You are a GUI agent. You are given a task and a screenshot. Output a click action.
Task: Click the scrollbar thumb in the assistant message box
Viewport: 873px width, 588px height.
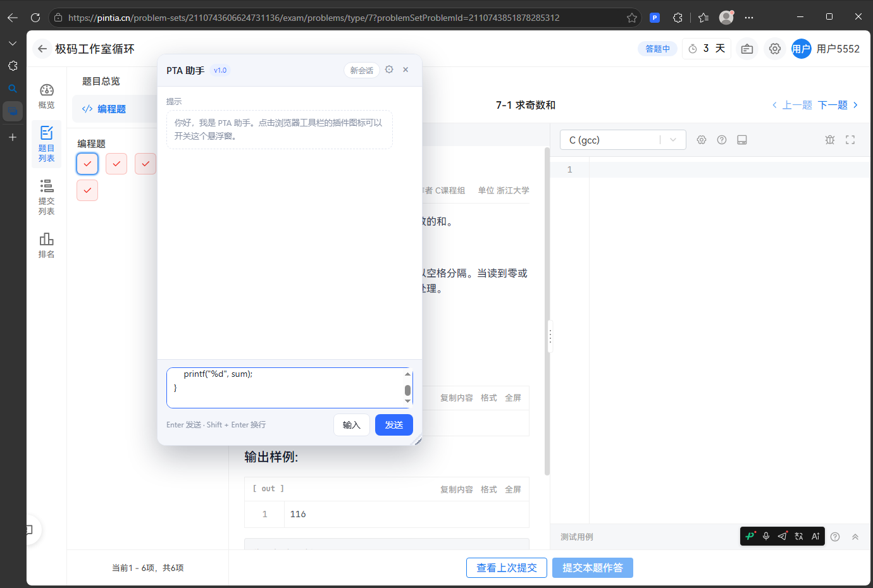point(407,390)
